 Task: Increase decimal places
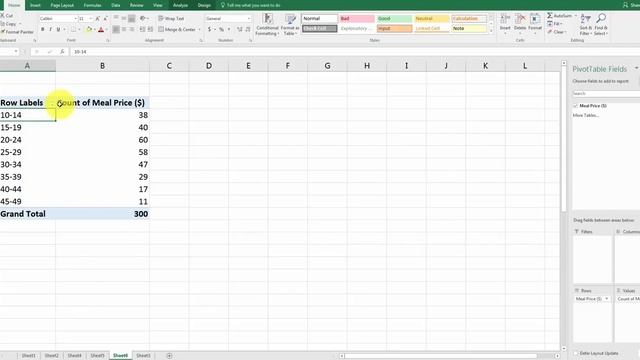[240, 29]
